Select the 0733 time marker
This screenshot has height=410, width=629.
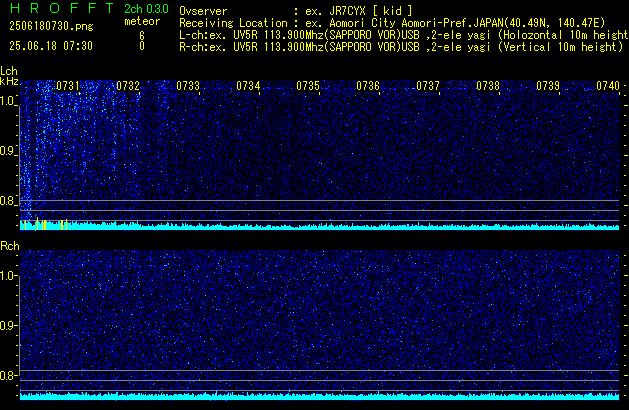tap(188, 86)
